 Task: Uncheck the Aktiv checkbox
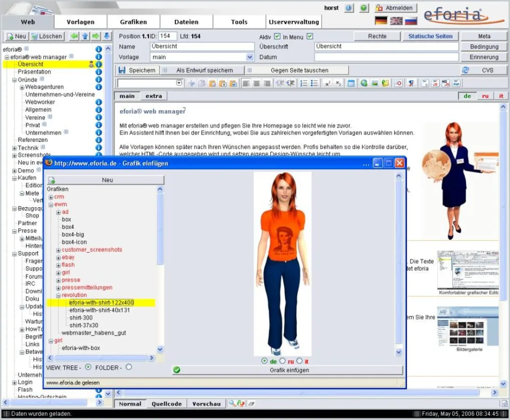pyautogui.click(x=277, y=36)
